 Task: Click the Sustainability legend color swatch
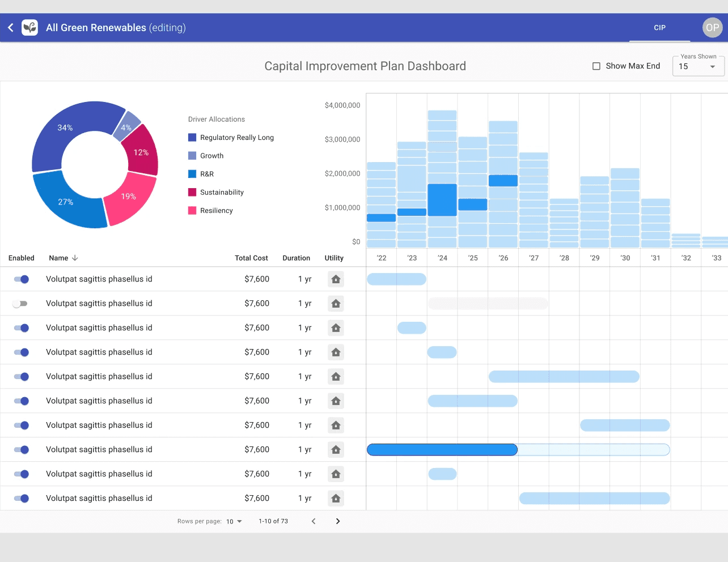pos(192,192)
